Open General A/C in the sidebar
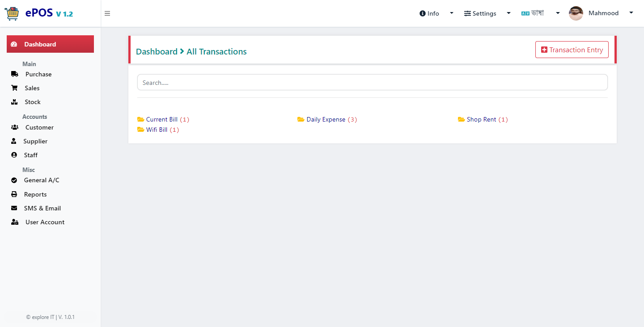 pos(42,180)
